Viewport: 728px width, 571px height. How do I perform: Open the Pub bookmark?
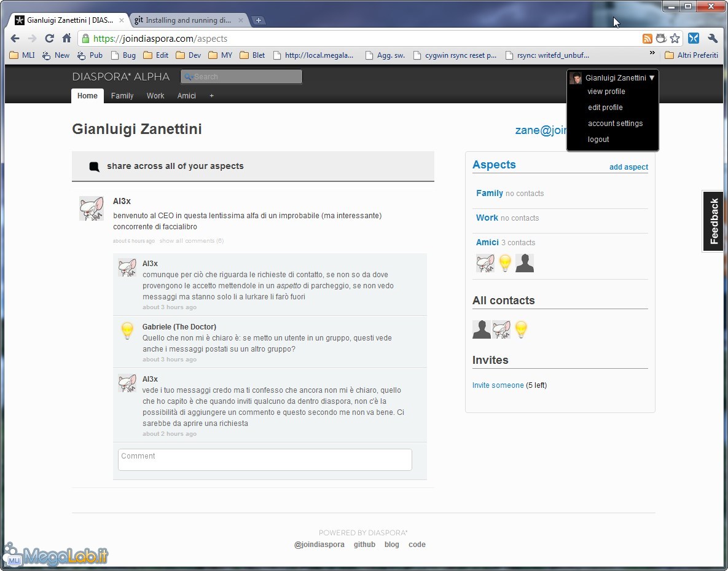pos(90,55)
